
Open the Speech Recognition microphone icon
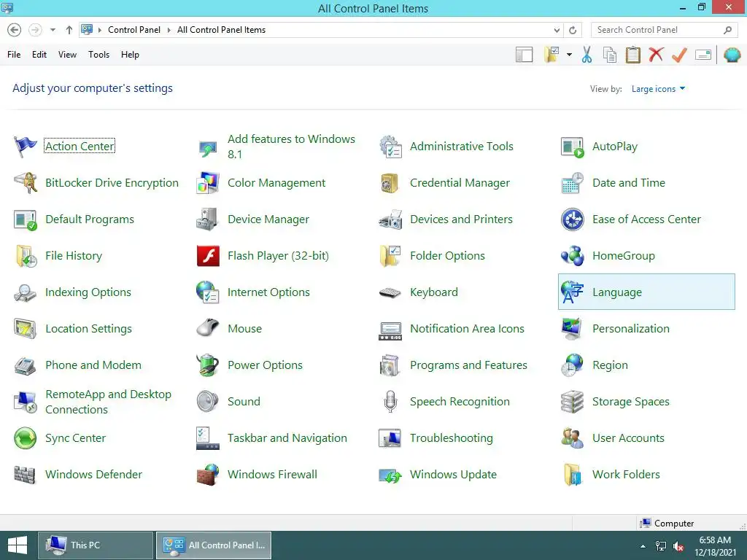click(x=390, y=402)
